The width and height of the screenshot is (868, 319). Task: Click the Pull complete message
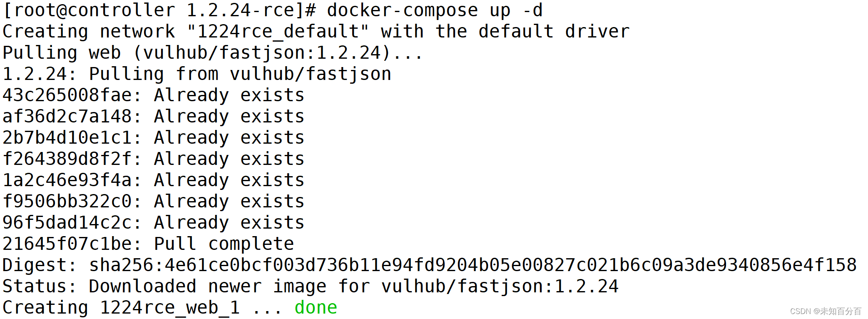224,244
